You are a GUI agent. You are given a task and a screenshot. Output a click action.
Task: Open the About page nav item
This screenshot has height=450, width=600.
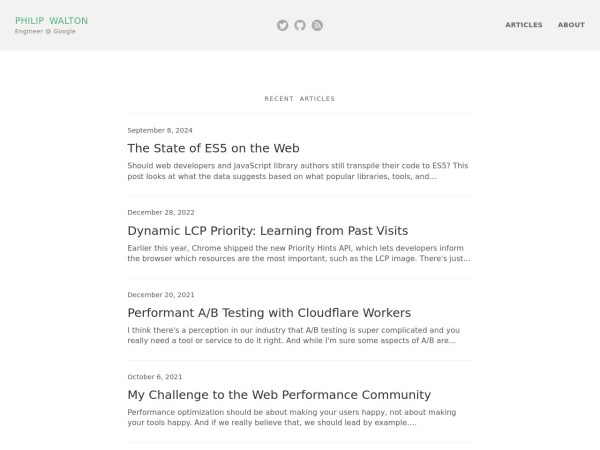(571, 25)
